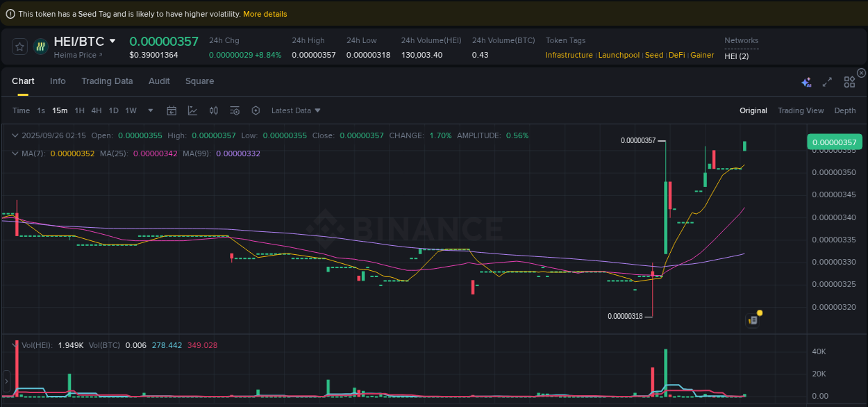
Task: Switch chart style to Trading View
Action: tap(801, 110)
